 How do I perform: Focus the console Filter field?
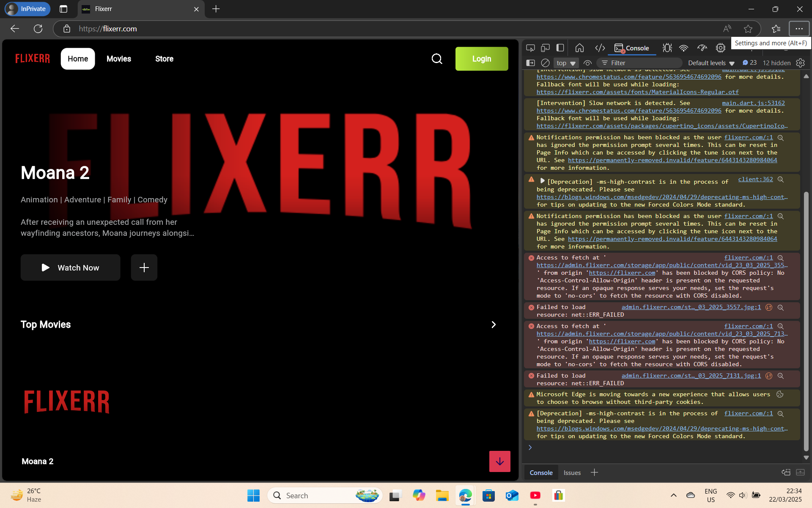click(639, 63)
